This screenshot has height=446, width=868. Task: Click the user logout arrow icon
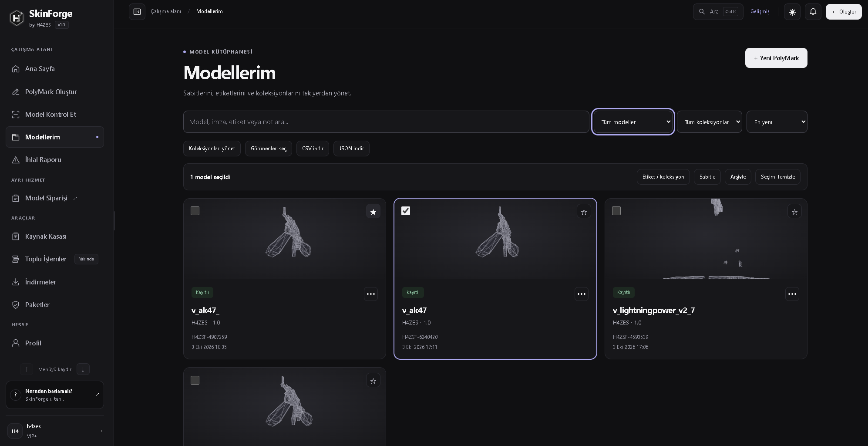[100, 431]
